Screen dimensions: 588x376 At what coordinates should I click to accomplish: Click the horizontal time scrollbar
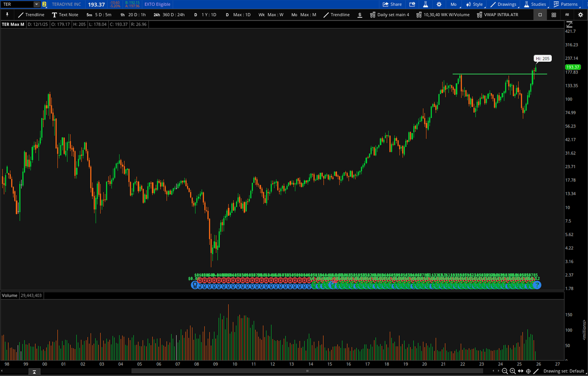click(307, 371)
